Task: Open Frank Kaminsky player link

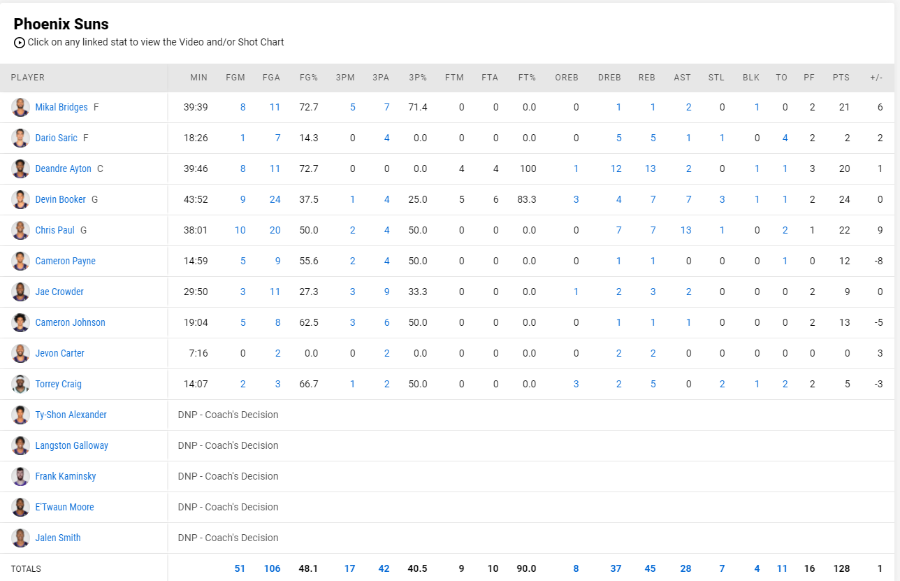Action: pyautogui.click(x=65, y=477)
